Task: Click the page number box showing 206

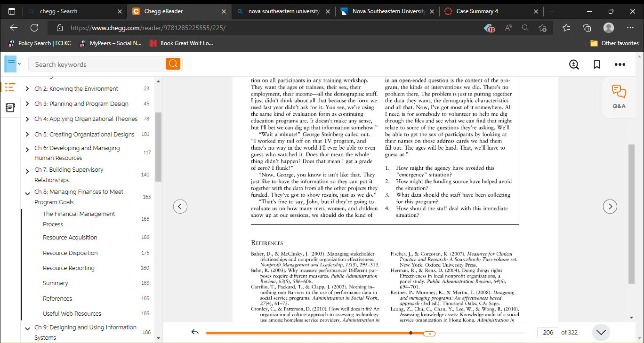Action: 548,332
